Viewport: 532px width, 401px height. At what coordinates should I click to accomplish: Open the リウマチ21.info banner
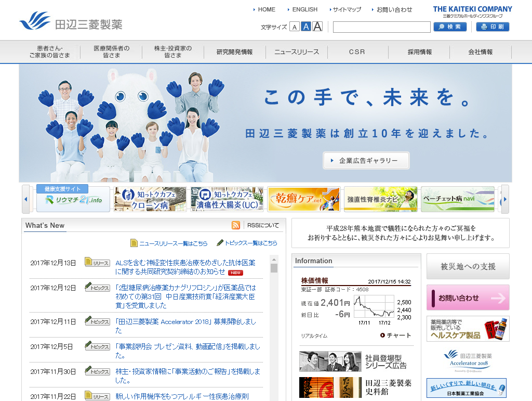click(x=73, y=199)
